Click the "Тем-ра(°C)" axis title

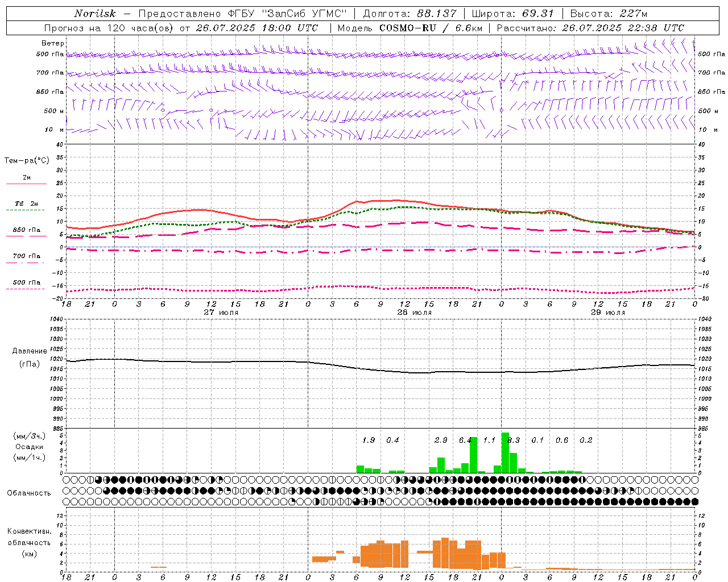coord(27,161)
